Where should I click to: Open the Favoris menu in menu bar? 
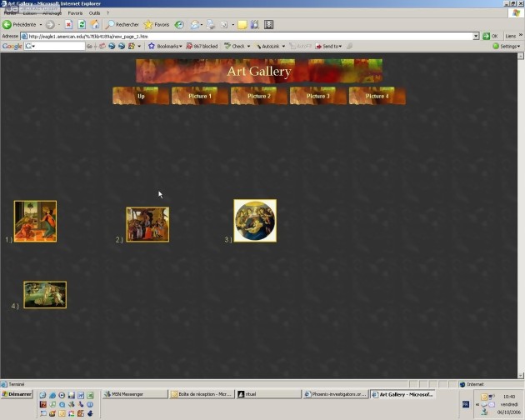[75, 13]
